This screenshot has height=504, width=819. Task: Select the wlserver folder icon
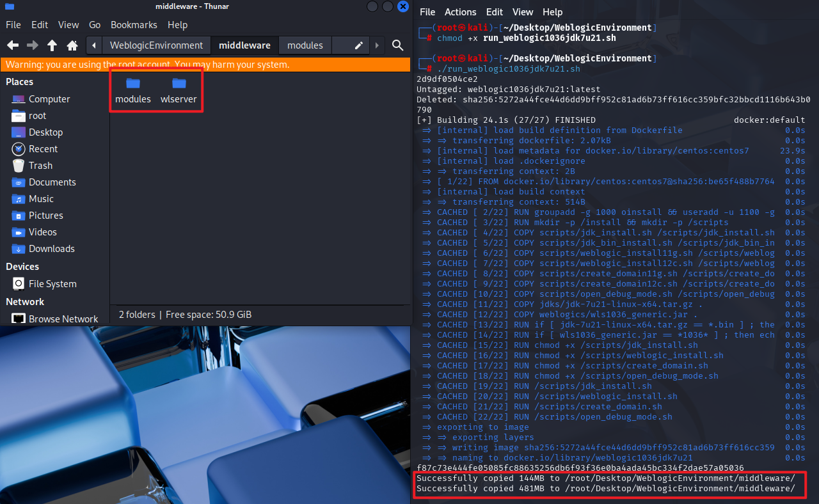click(x=179, y=83)
